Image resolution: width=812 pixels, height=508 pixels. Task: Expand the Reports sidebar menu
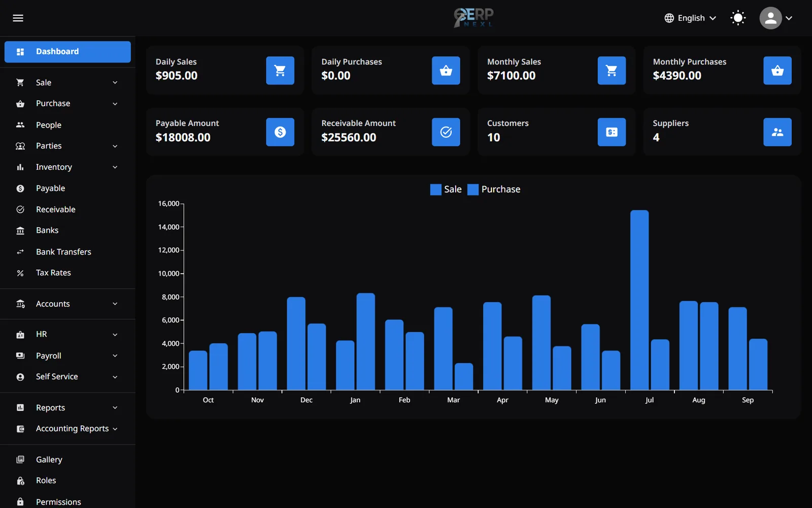[67, 408]
